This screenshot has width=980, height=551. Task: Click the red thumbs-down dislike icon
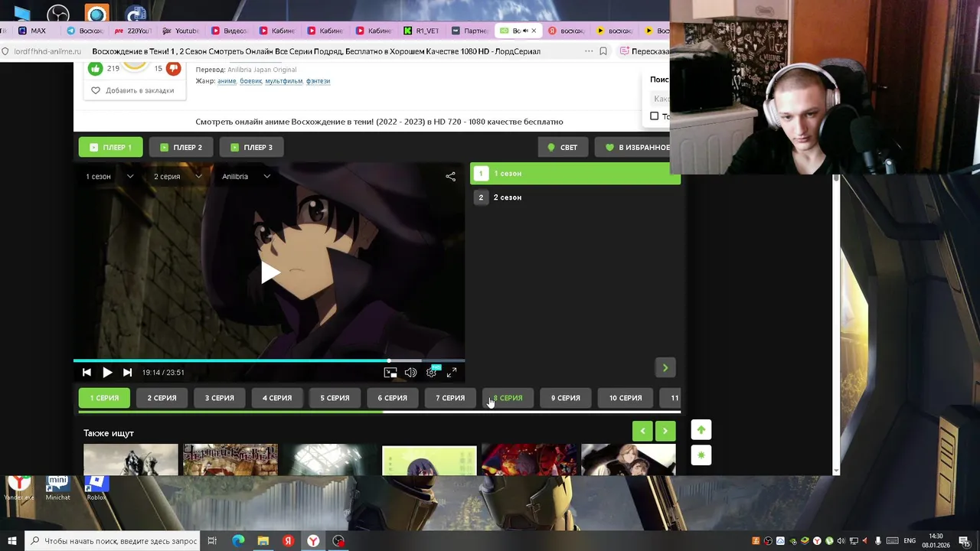(x=174, y=68)
